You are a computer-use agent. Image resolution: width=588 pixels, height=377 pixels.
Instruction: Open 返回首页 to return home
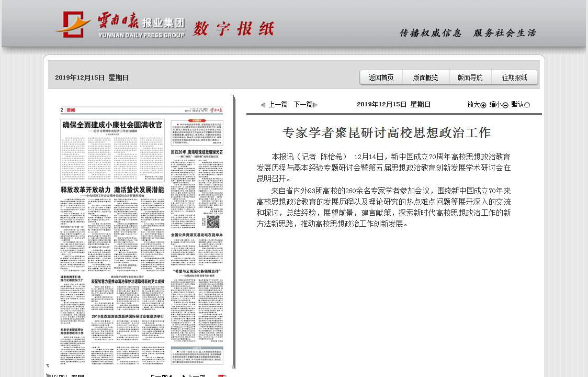pos(381,77)
